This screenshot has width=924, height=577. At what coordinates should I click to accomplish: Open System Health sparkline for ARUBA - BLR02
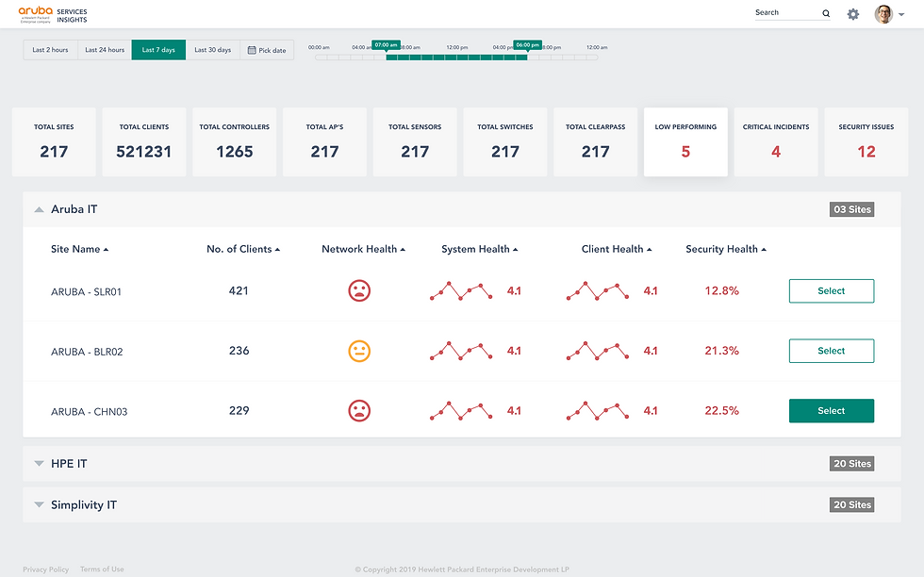pyautogui.click(x=461, y=351)
